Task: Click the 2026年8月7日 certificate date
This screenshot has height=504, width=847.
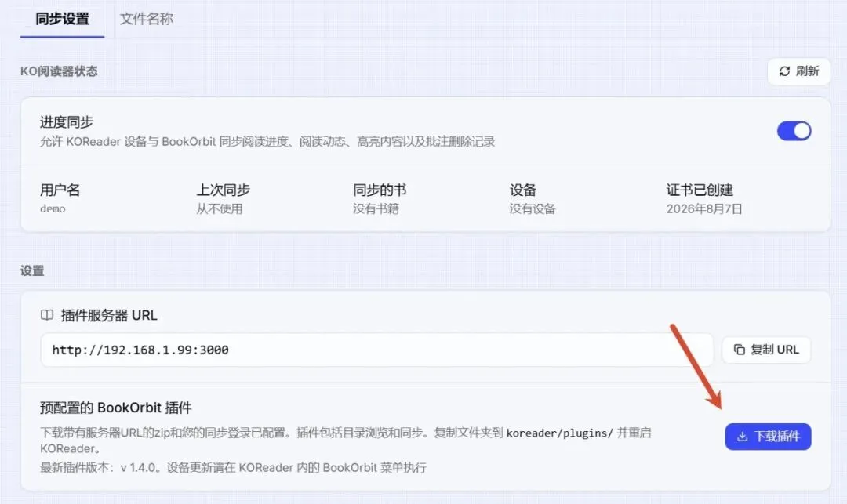Action: [703, 208]
